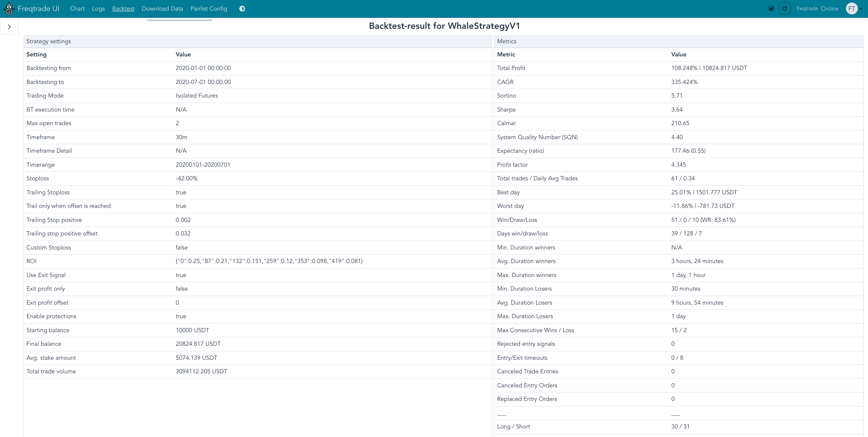Navigate to Pairlist Config

pyautogui.click(x=209, y=8)
